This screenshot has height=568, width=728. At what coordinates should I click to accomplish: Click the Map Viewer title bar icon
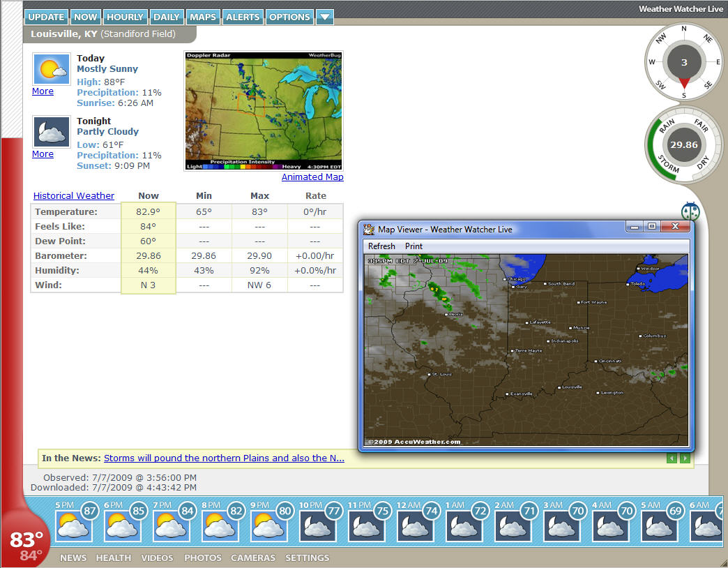click(369, 229)
